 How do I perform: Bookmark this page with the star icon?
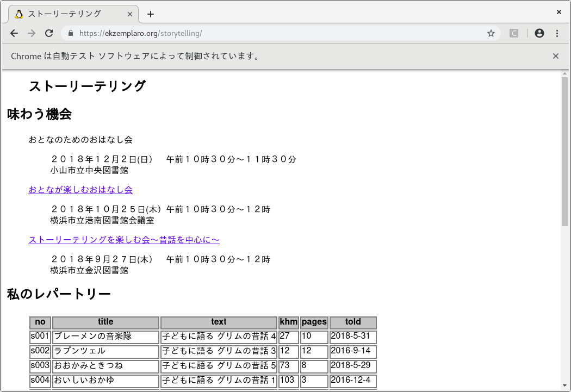(491, 33)
